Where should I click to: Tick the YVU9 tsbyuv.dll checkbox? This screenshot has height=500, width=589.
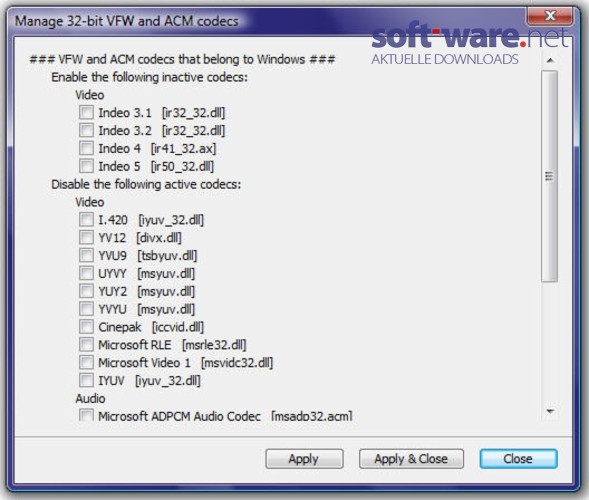(86, 255)
